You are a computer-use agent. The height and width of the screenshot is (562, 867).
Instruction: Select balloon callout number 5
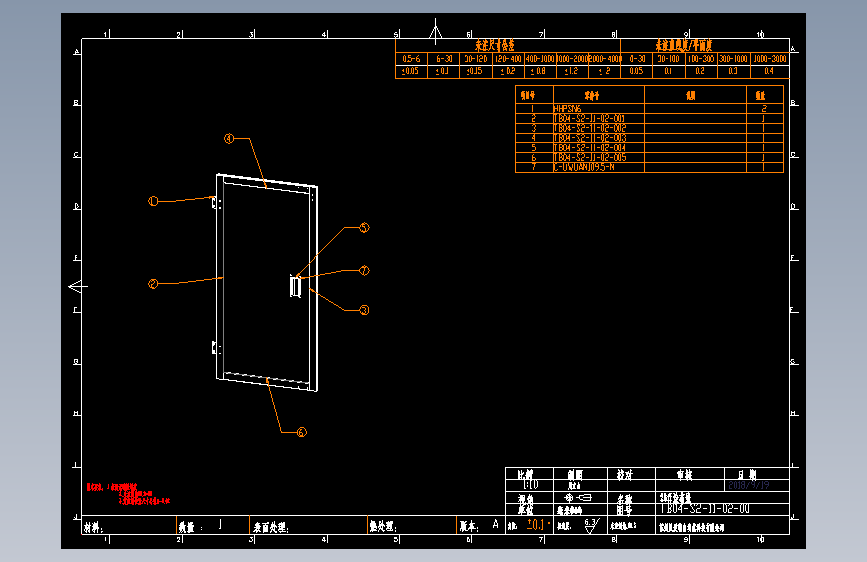364,228
